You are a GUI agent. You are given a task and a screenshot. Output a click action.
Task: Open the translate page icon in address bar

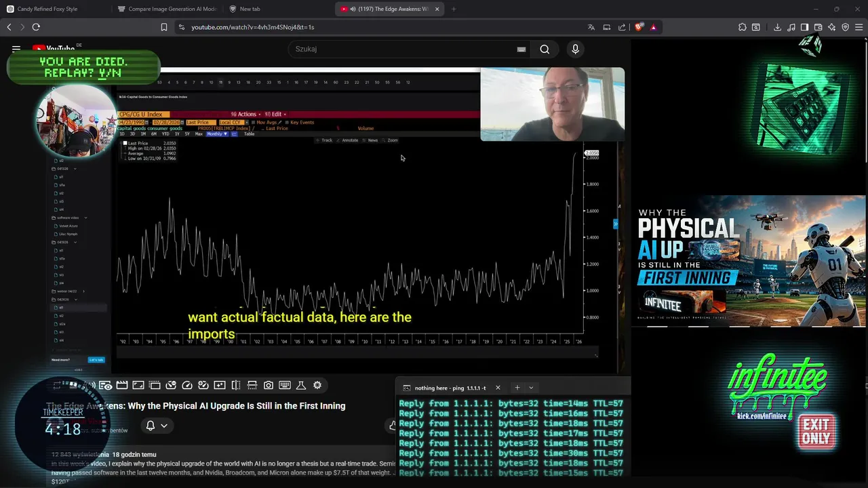(591, 27)
